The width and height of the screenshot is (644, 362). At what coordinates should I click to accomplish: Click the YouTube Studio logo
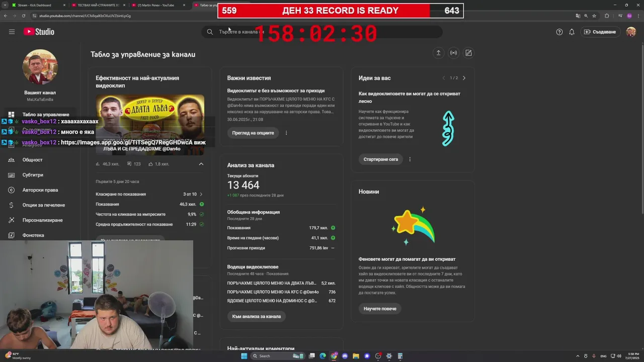click(39, 32)
